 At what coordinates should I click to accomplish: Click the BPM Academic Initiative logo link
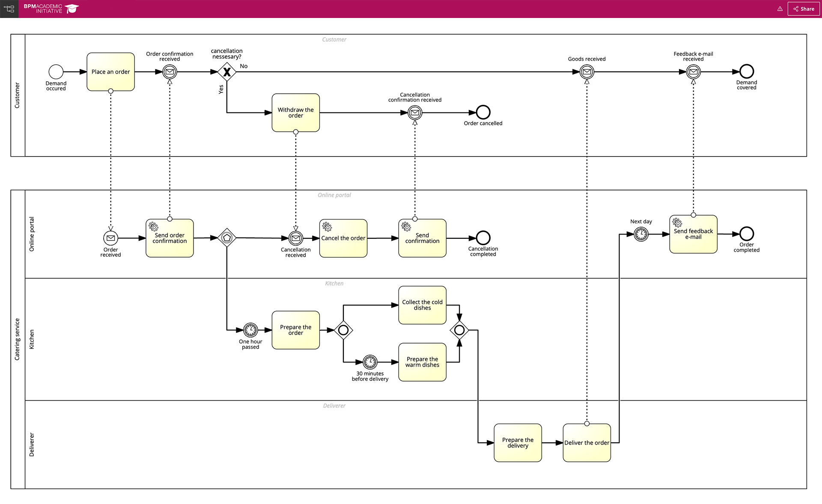(x=50, y=9)
